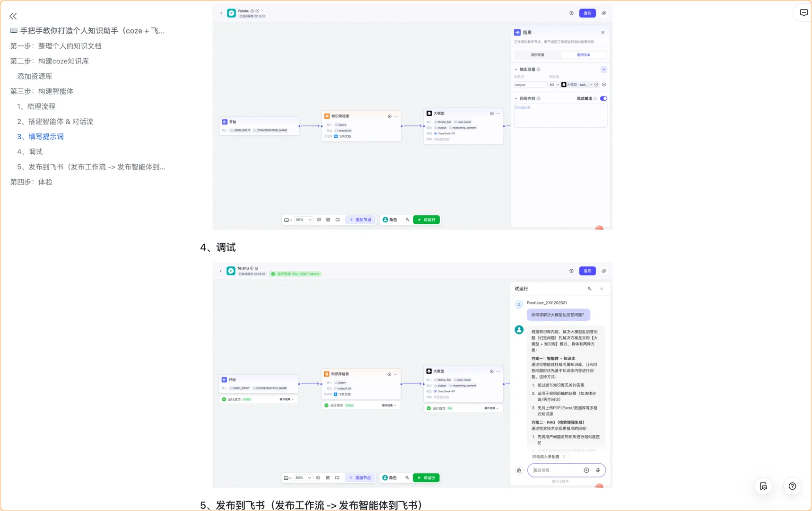
Task: Click 发布 in the 试运行-panel workflow screenshot
Action: click(587, 271)
